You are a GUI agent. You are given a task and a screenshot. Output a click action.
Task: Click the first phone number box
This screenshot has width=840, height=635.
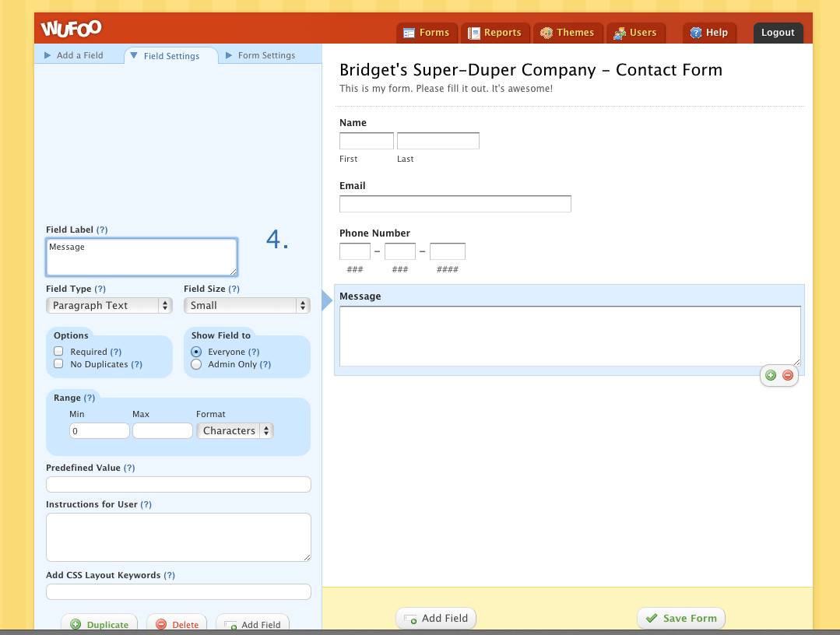pos(355,251)
